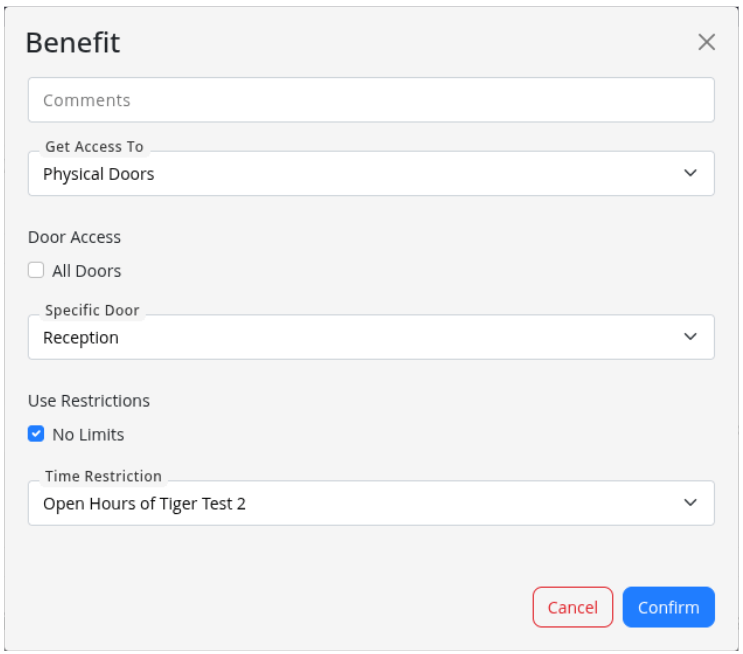Enable the All Doors checkbox
Screen dimensions: 743x654
(x=36, y=270)
